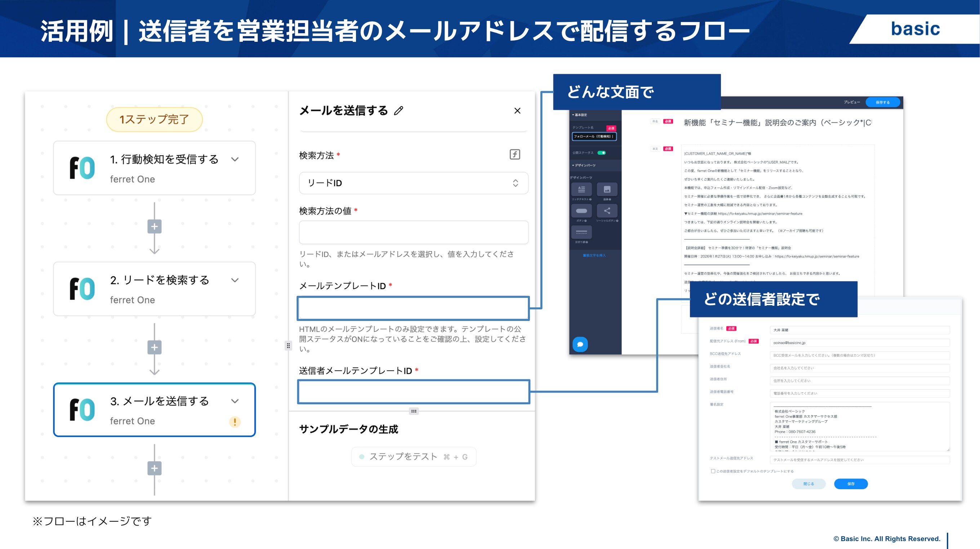Click the image design part icon

[607, 189]
